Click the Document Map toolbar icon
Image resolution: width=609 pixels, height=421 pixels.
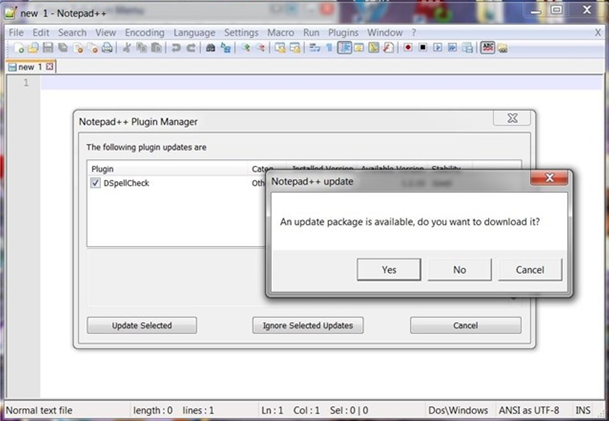point(374,48)
